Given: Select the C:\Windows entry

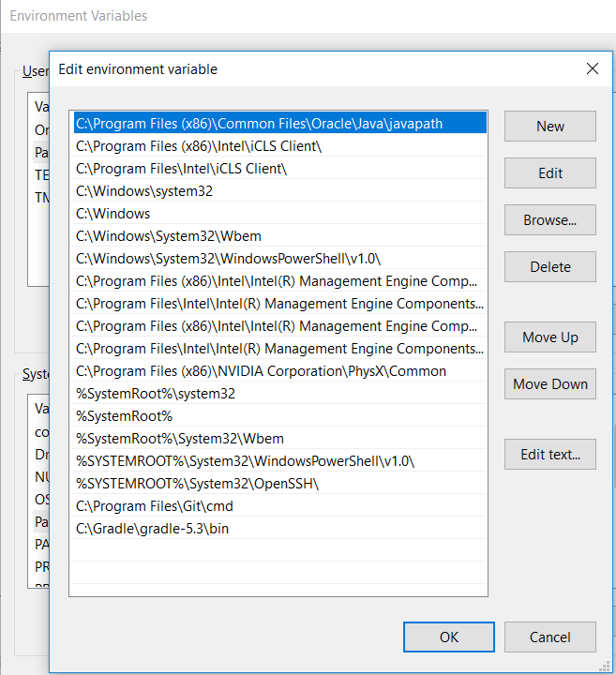Looking at the screenshot, I should pos(279,213).
